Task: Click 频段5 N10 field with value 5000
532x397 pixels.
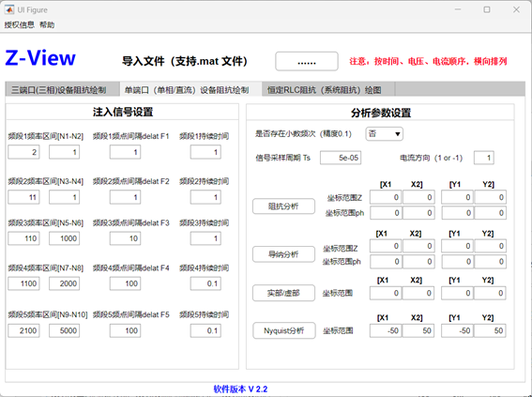Action: point(64,330)
